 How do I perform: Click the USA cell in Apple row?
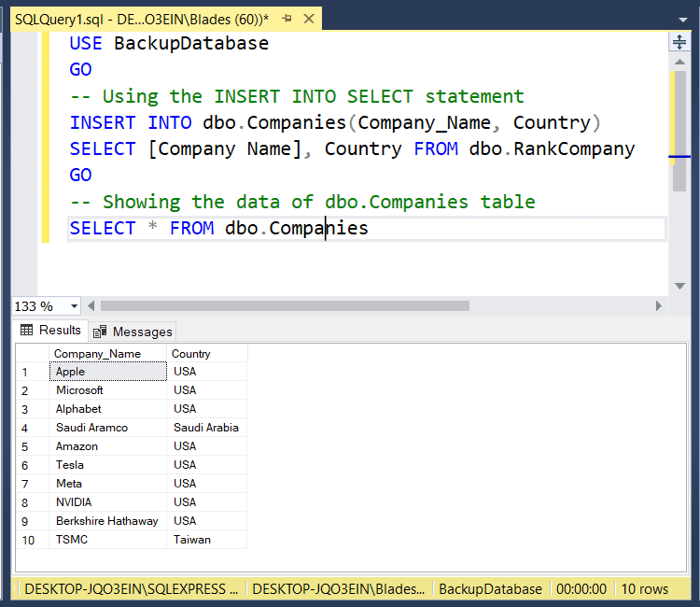point(207,372)
